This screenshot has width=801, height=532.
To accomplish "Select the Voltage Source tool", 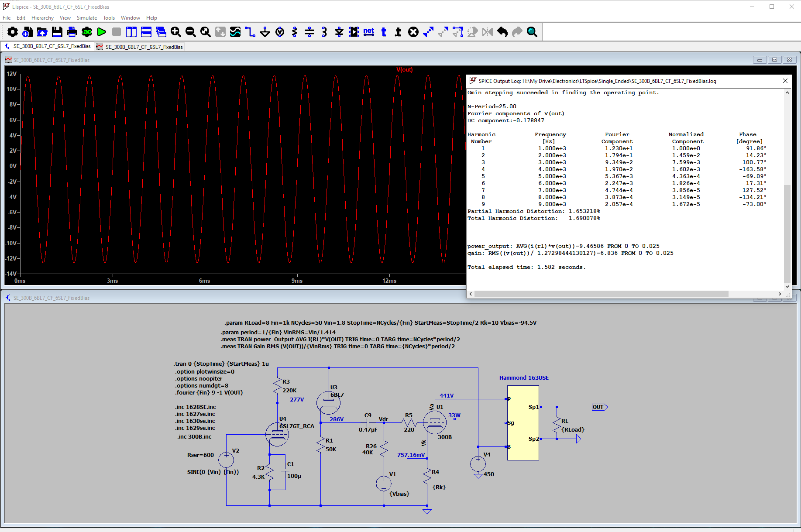I will tap(280, 32).
